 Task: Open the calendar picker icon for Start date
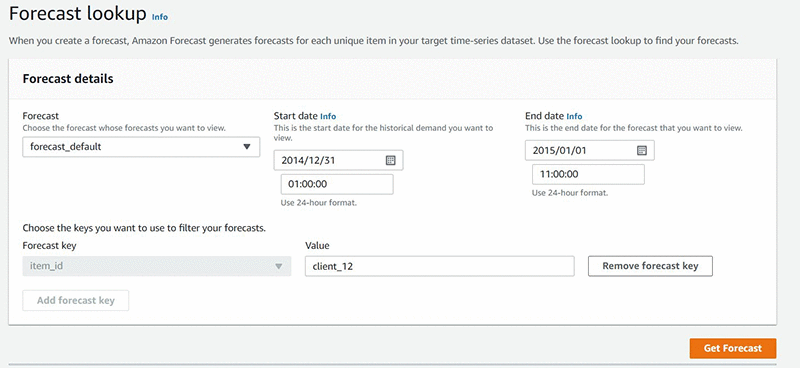(x=390, y=160)
